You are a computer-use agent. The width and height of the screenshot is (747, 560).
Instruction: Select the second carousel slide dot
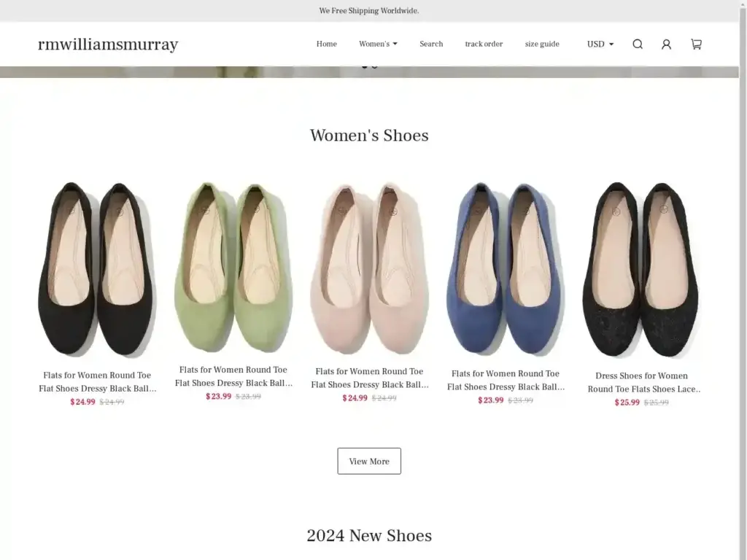click(375, 66)
